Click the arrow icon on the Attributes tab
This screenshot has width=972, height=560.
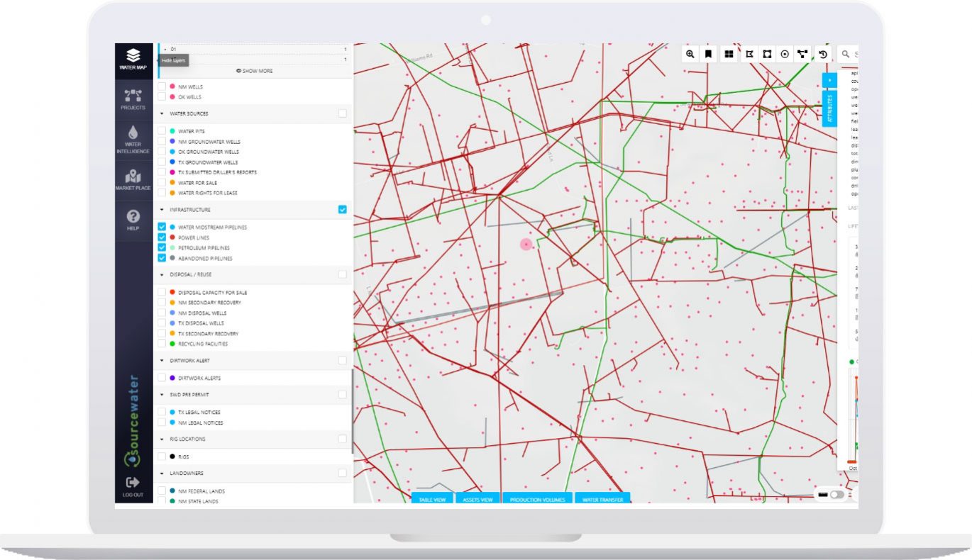(x=829, y=80)
